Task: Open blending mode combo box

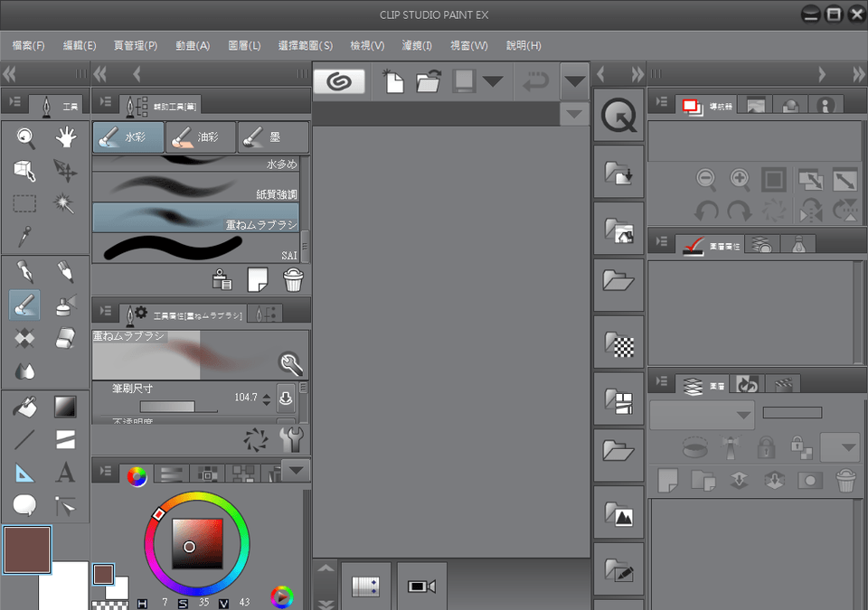Action: 702,415
